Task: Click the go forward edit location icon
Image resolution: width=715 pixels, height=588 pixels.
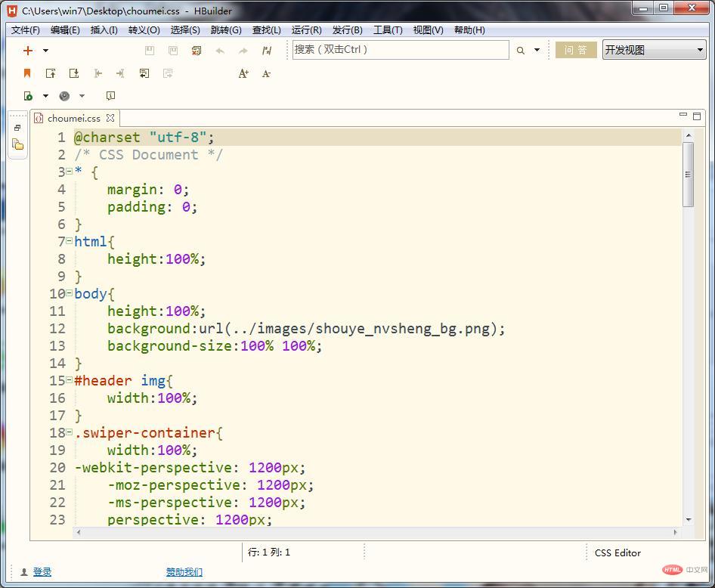Action: pos(168,73)
